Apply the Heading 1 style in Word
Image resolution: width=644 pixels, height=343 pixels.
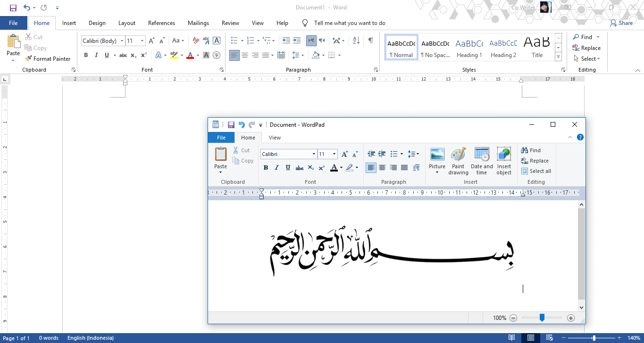[469, 47]
